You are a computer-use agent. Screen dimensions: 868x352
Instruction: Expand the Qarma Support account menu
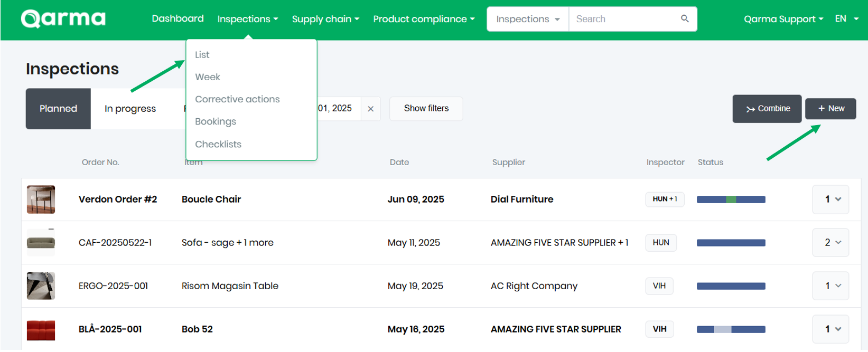(x=783, y=19)
